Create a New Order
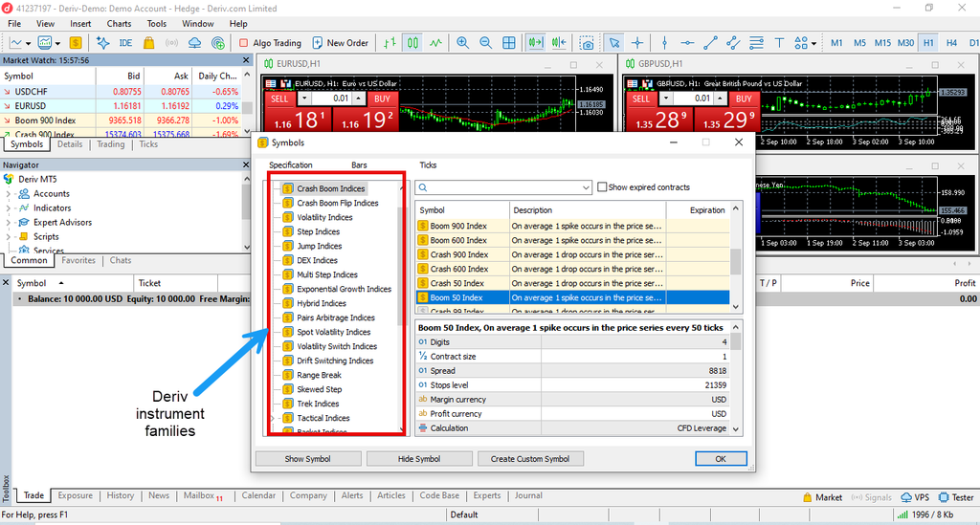980x525 pixels. coord(341,43)
